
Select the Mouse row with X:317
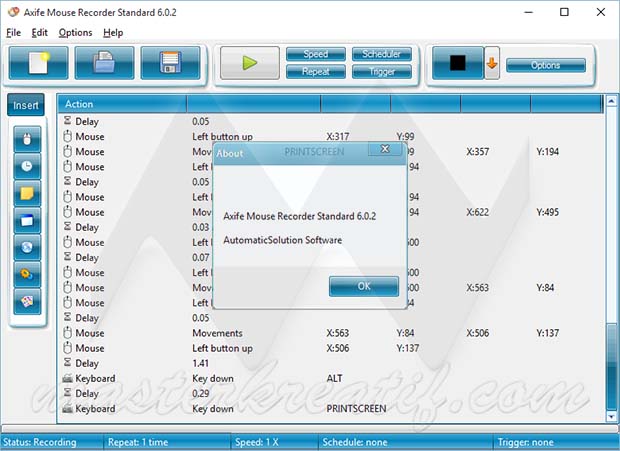tap(331, 137)
